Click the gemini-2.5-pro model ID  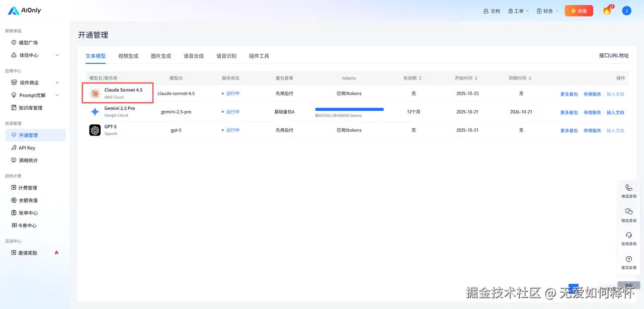pos(176,112)
